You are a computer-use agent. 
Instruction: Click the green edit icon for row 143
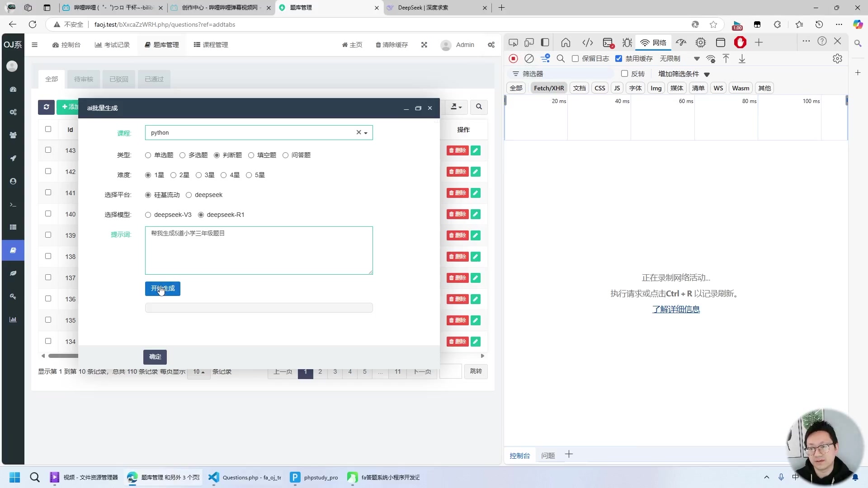coord(475,150)
